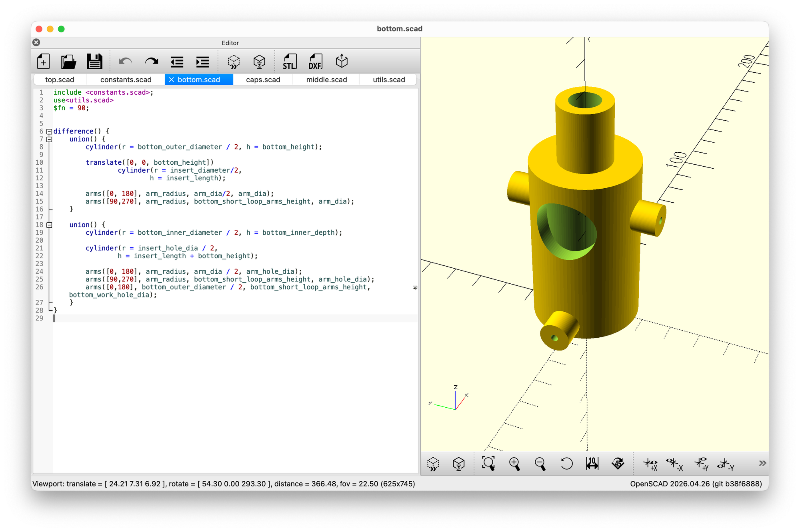
Task: Switch to the constants.scad tab
Action: coord(126,80)
